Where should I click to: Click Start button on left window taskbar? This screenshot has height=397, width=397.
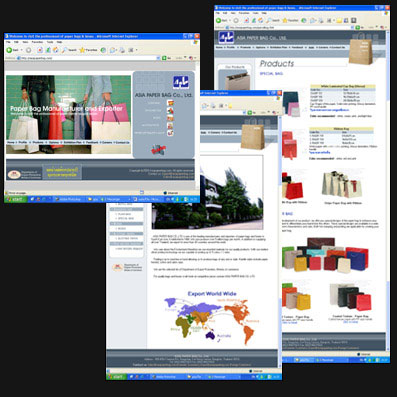coord(15,199)
